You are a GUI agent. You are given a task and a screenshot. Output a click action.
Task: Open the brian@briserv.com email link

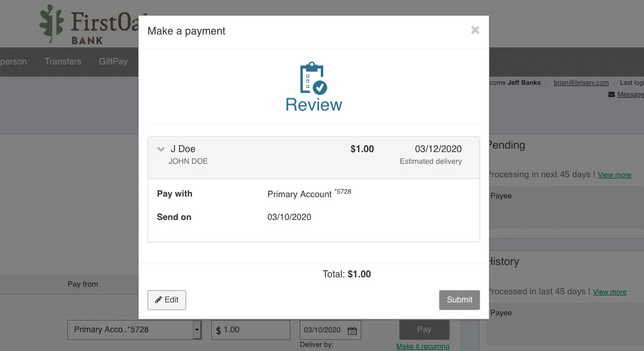coord(581,82)
